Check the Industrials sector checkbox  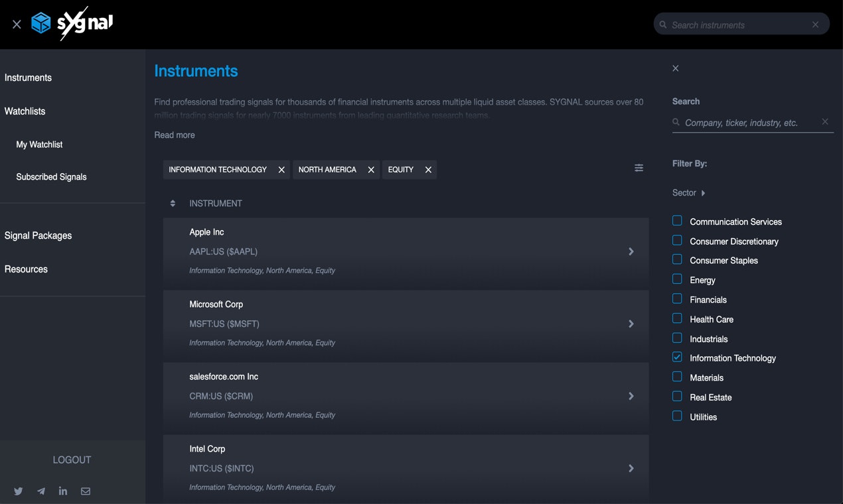click(x=677, y=338)
